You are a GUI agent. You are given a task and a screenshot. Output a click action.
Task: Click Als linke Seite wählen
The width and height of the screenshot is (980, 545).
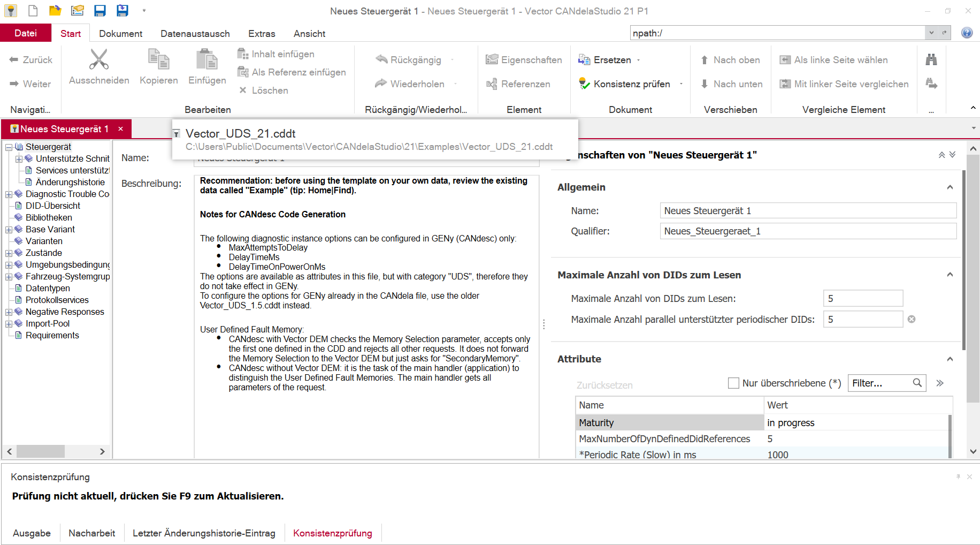833,60
